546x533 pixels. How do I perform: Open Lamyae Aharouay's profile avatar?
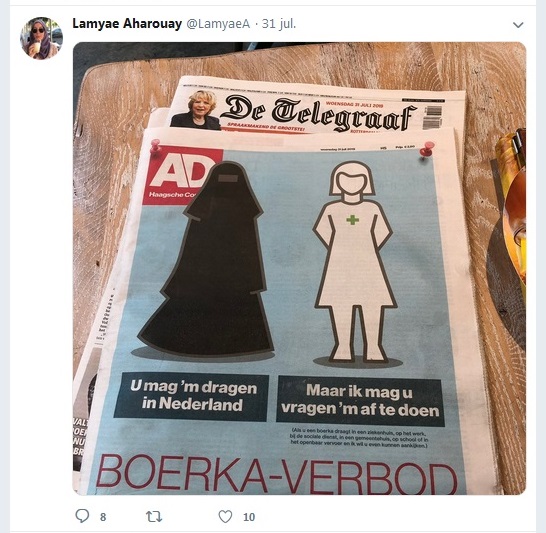41,38
